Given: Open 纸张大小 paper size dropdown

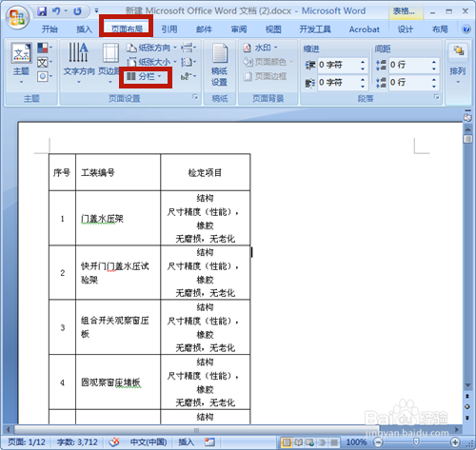Looking at the screenshot, I should coord(151,62).
